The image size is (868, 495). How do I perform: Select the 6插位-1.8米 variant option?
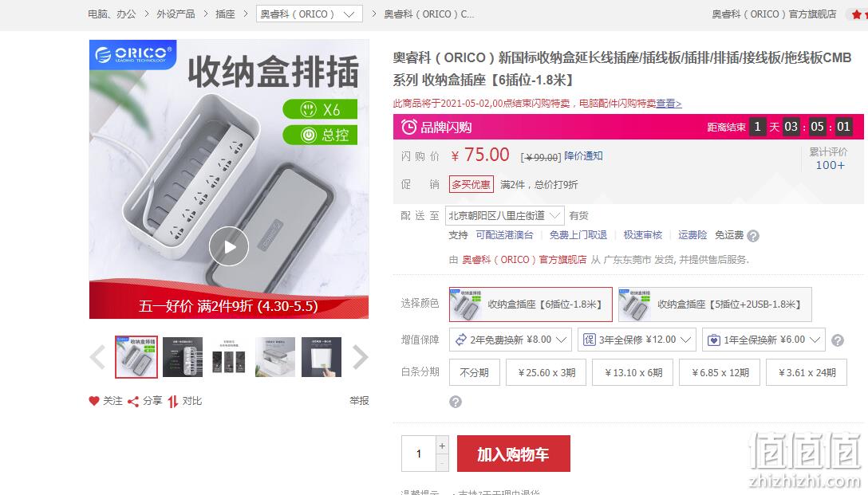point(531,304)
